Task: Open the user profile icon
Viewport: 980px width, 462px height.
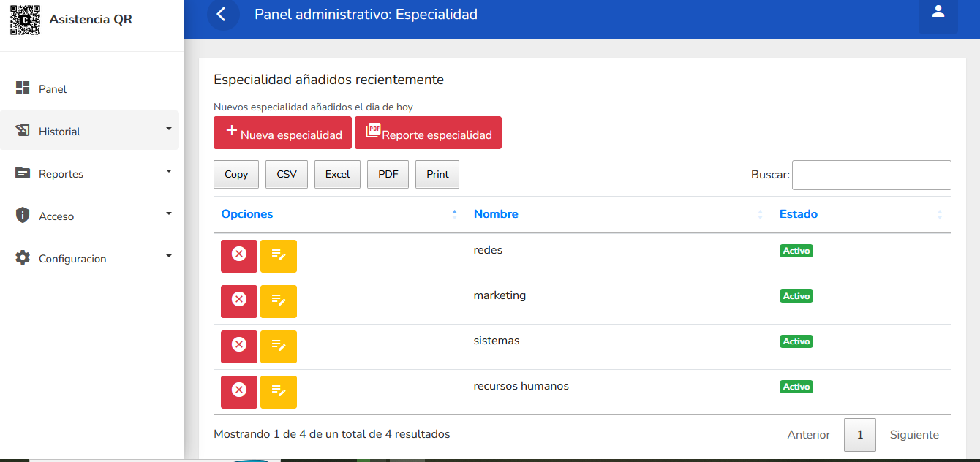Action: click(938, 13)
